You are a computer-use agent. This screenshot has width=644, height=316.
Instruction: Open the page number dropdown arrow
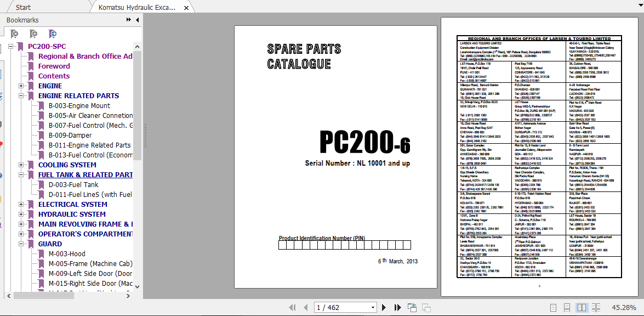coord(372,307)
